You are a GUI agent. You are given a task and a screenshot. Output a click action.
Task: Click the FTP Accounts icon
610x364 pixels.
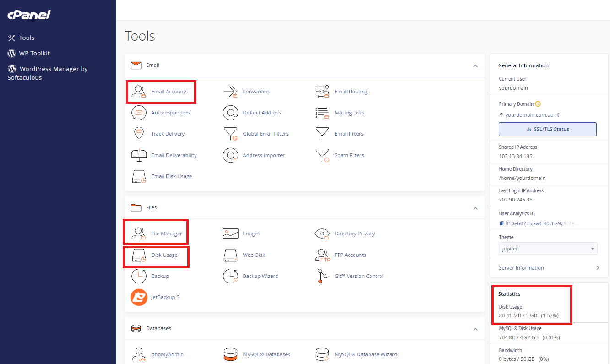322,255
